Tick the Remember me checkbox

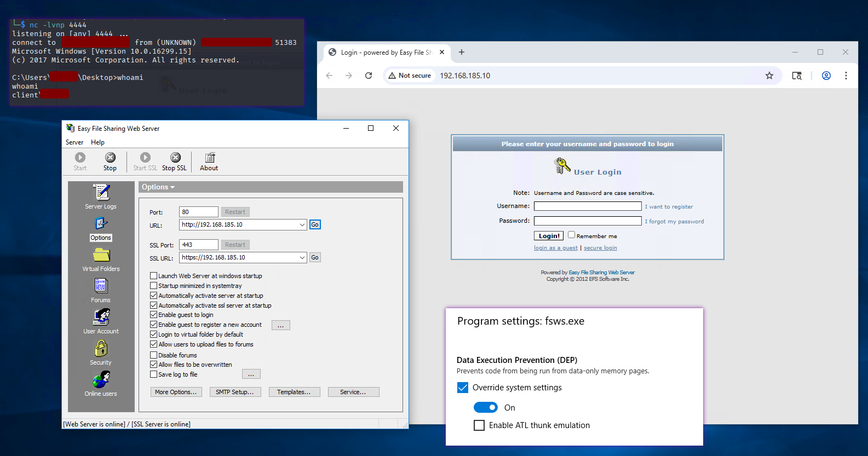click(x=571, y=235)
